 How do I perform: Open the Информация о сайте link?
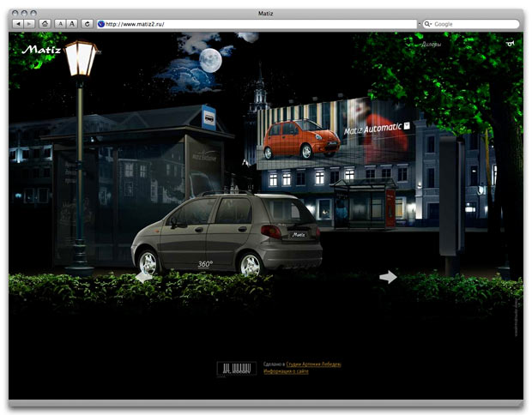click(287, 371)
